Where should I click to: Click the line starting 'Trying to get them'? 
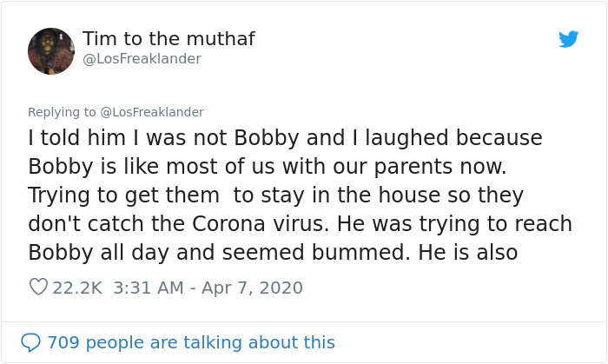pyautogui.click(x=274, y=195)
